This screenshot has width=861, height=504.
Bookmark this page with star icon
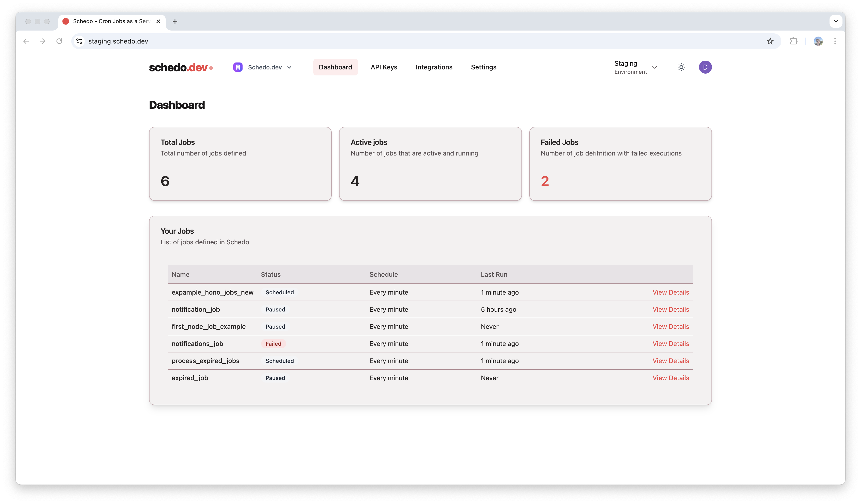(x=770, y=41)
